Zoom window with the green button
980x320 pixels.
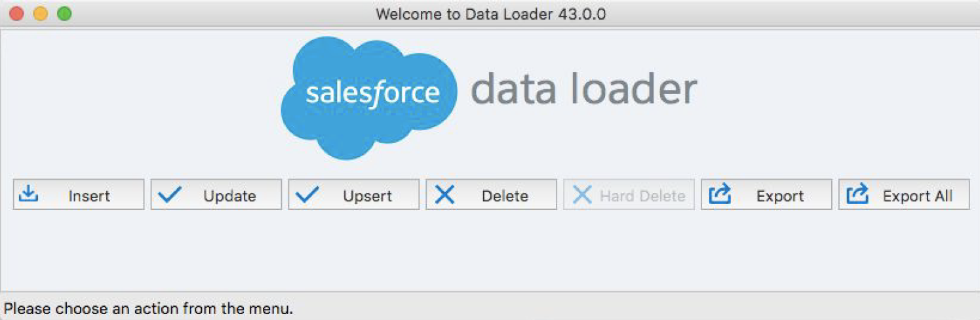64,14
